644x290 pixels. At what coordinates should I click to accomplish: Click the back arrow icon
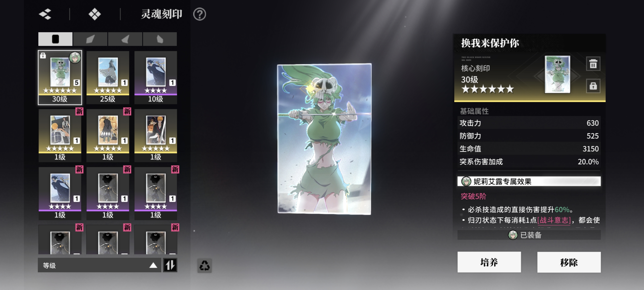pyautogui.click(x=45, y=14)
